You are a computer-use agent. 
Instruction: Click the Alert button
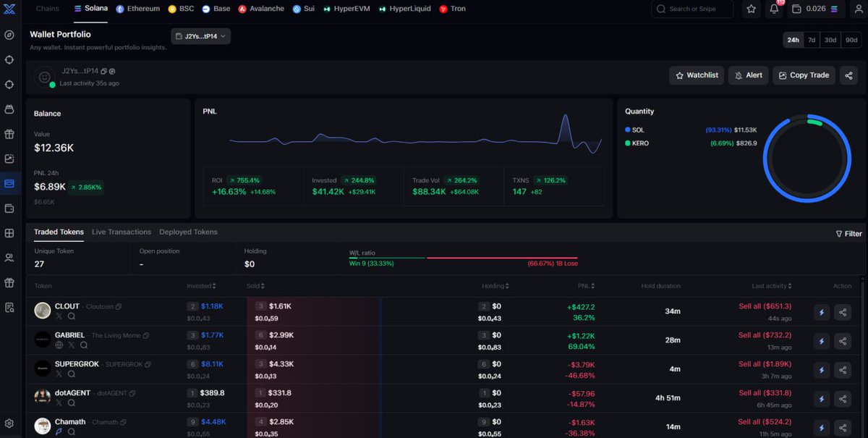(748, 75)
